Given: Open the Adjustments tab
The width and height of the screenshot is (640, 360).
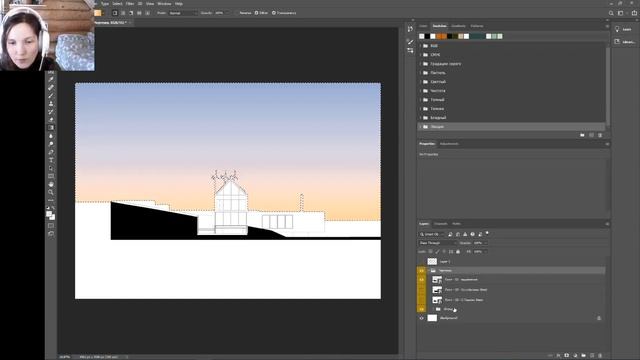Looking at the screenshot, I should 449,144.
